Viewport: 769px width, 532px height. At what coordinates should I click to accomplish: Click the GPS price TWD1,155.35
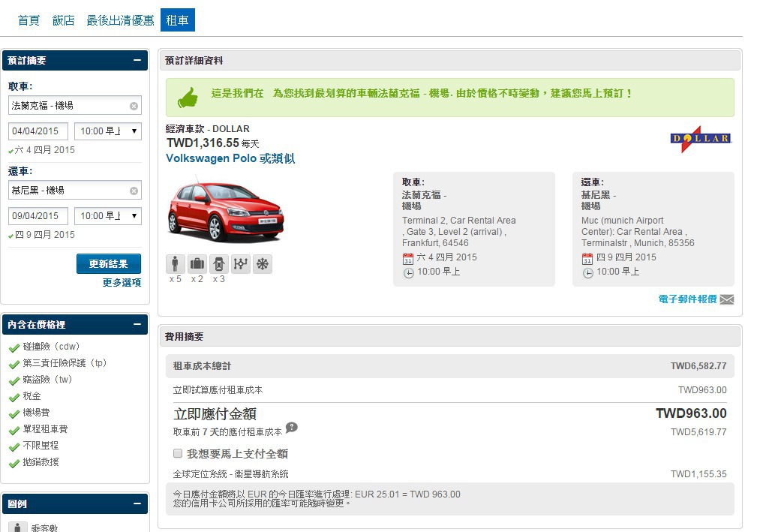[x=698, y=474]
